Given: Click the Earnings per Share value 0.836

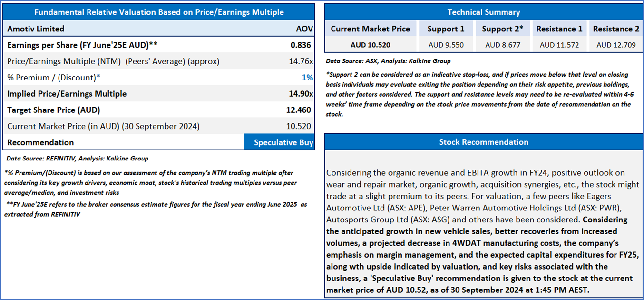Looking at the screenshot, I should point(301,45).
